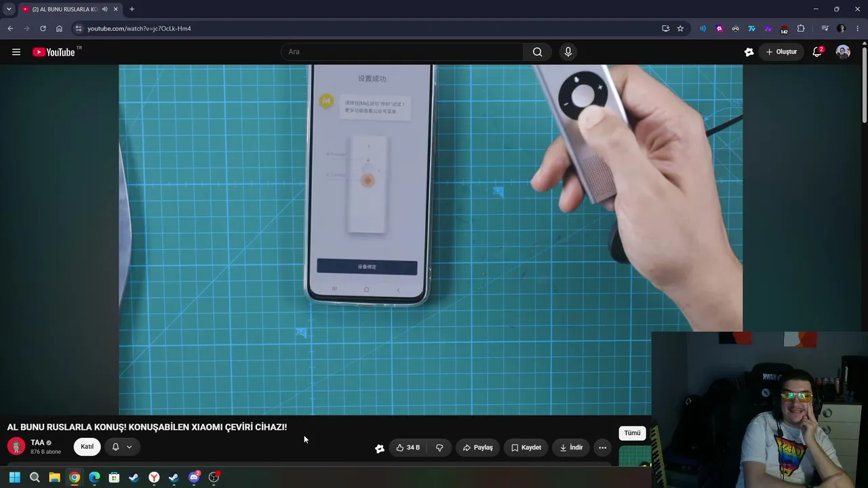Open OBS Studio from the taskbar

(214, 477)
